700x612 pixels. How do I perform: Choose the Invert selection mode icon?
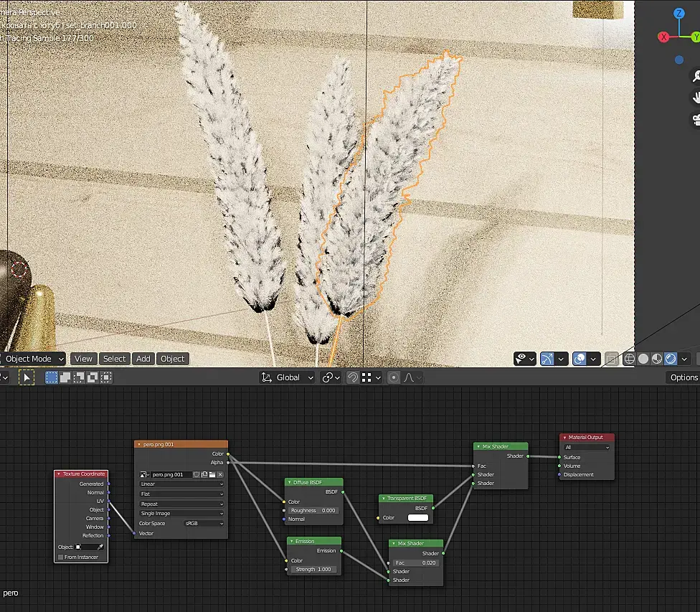93,378
